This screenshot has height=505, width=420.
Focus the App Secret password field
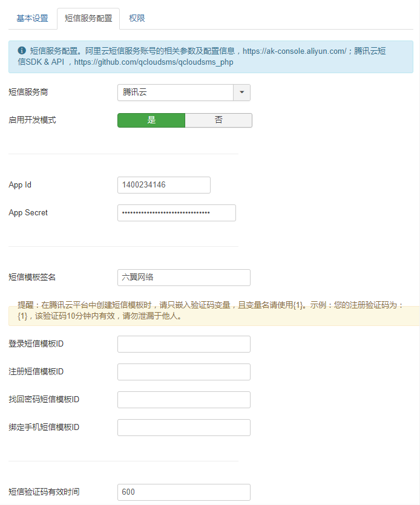[x=176, y=212]
